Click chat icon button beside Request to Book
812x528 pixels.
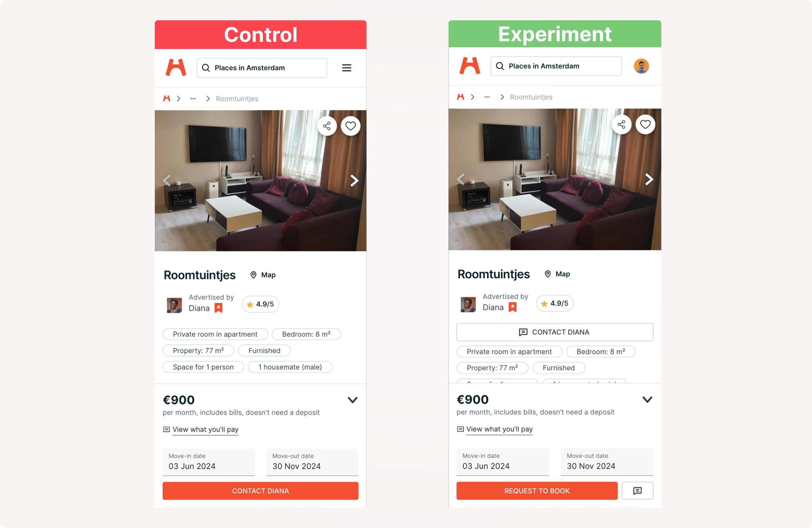(637, 491)
